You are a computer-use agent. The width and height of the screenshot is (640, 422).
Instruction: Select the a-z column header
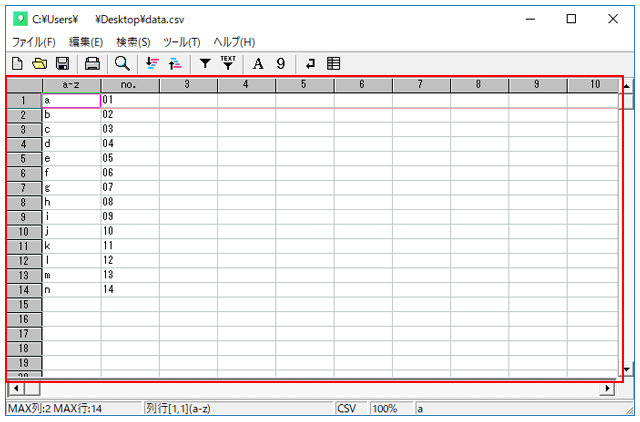click(71, 85)
